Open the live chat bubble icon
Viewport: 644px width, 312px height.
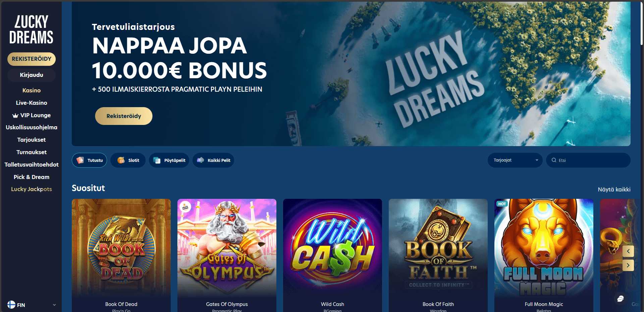(x=621, y=299)
